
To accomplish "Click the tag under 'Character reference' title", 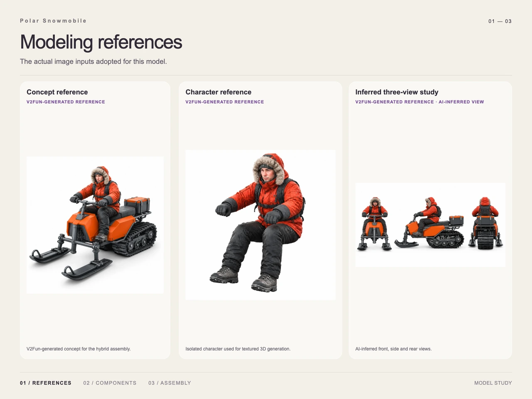I will [224, 102].
